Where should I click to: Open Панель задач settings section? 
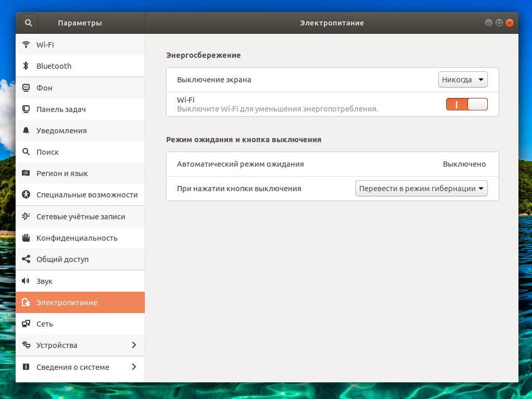[x=80, y=109]
